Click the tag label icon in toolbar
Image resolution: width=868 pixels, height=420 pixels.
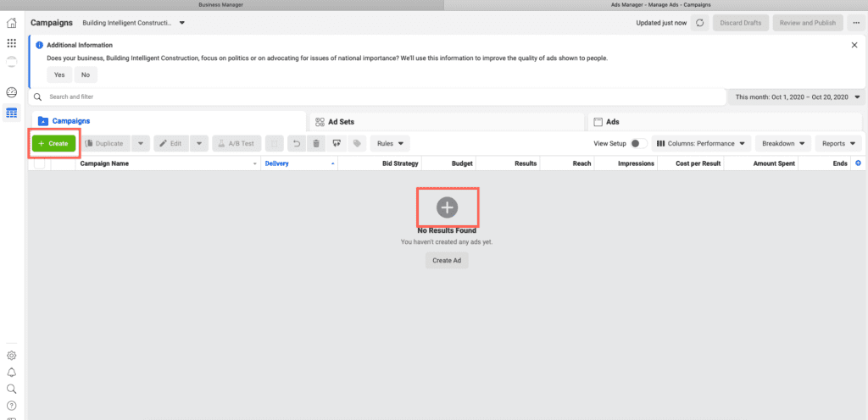(x=357, y=143)
